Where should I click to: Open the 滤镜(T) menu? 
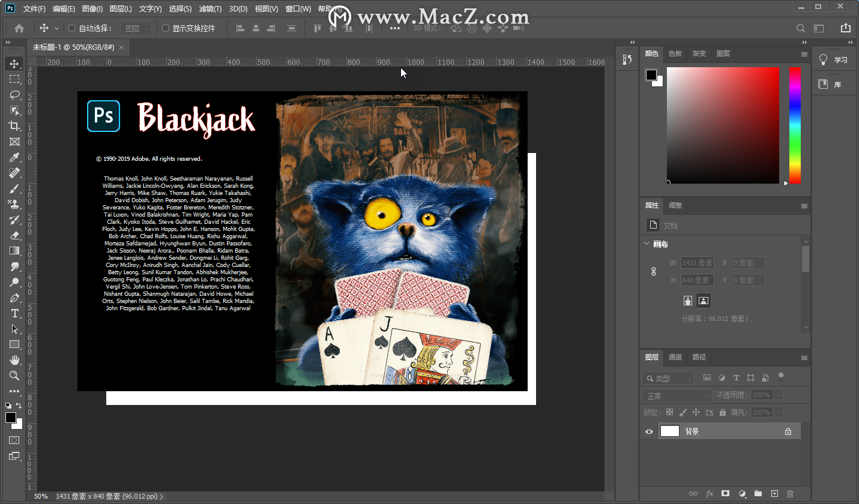click(x=210, y=9)
